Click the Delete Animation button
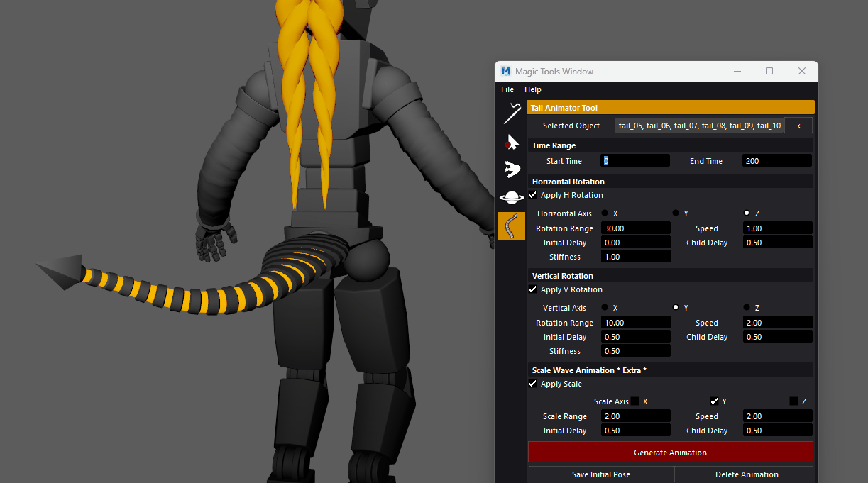Screen dimensions: 868x483 (747, 474)
